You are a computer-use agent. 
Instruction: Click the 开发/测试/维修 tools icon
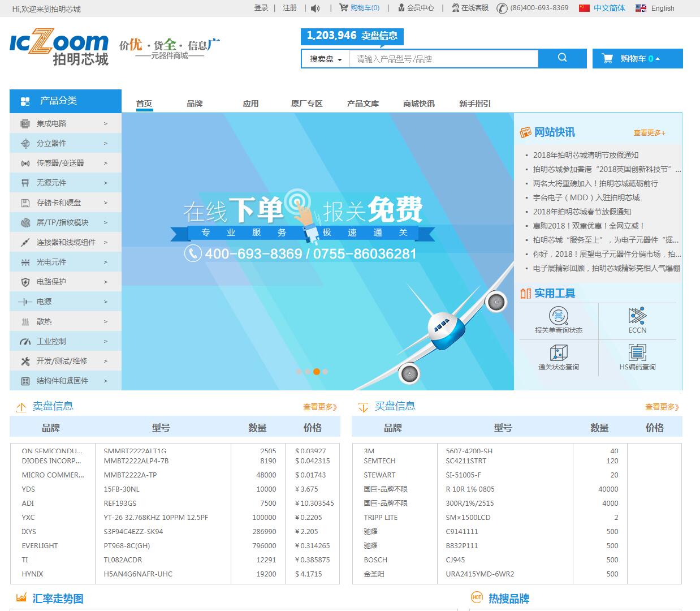tap(25, 361)
